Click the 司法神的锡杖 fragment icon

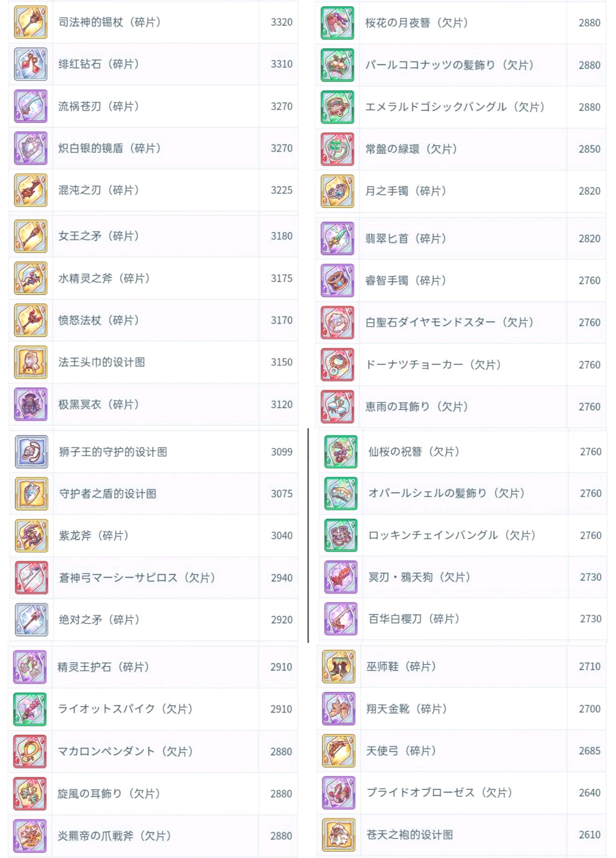click(30, 22)
